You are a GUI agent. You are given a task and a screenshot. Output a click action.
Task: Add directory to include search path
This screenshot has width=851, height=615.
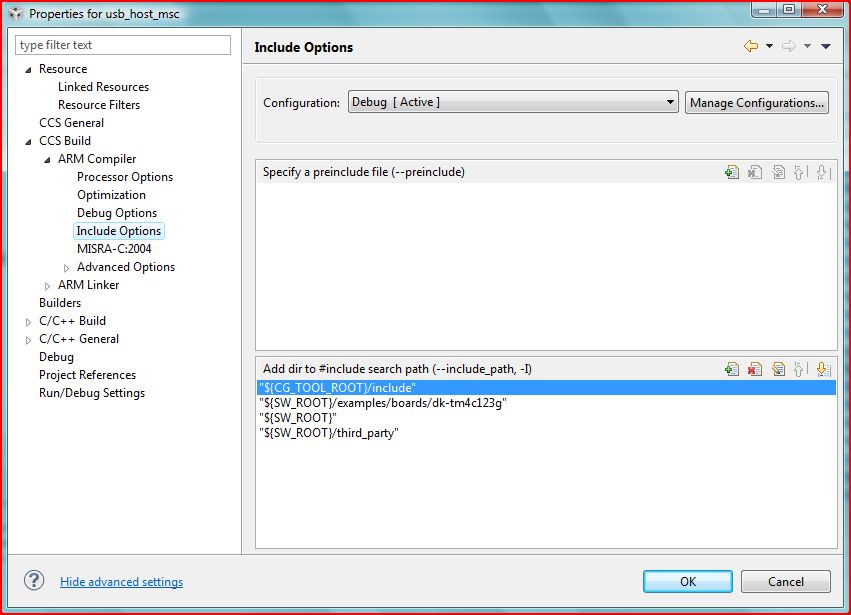coord(732,369)
